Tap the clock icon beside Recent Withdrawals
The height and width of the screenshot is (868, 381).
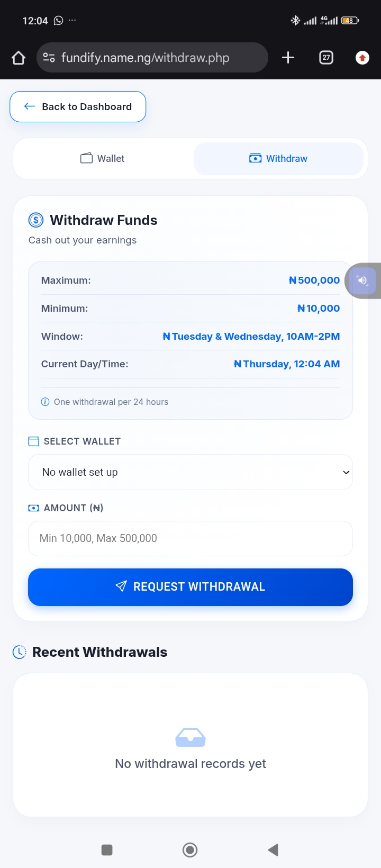point(20,652)
